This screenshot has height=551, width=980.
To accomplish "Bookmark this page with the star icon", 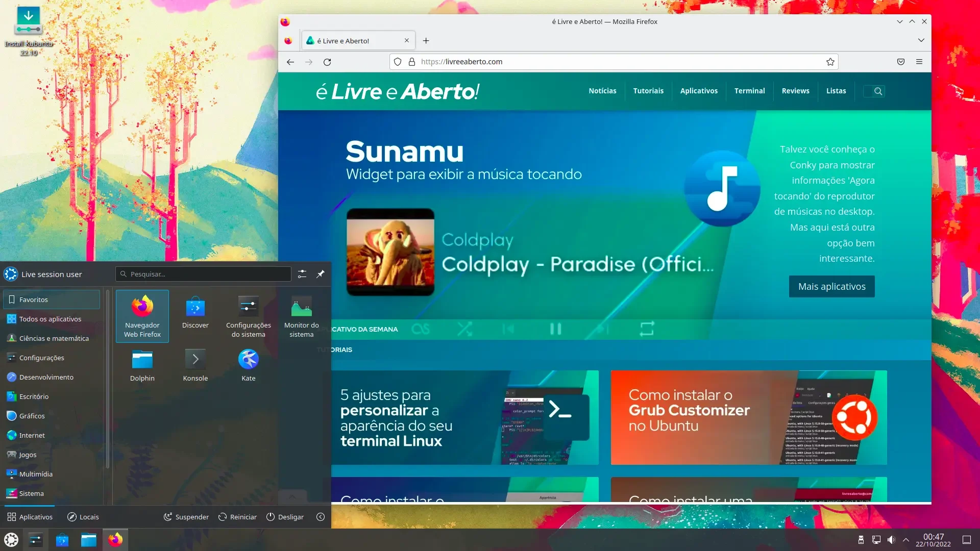I will (x=830, y=62).
